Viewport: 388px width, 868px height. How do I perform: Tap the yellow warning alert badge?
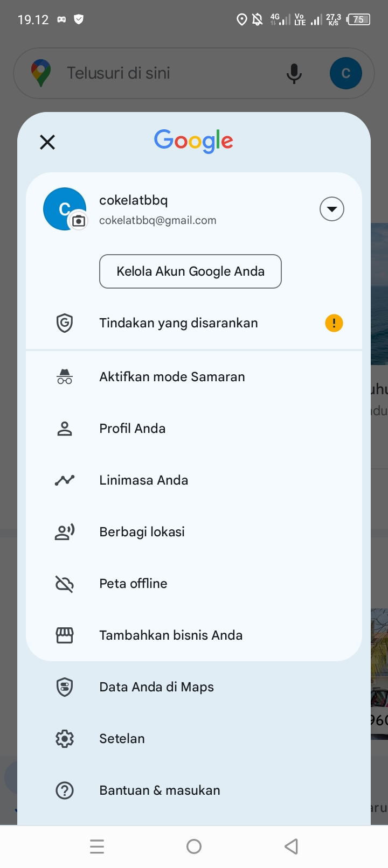click(334, 323)
